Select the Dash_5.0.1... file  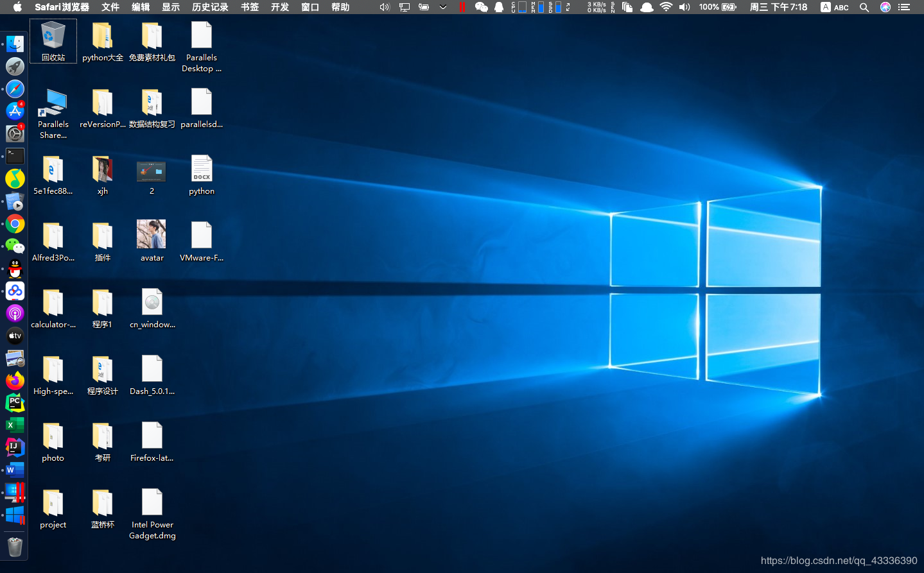pos(152,375)
